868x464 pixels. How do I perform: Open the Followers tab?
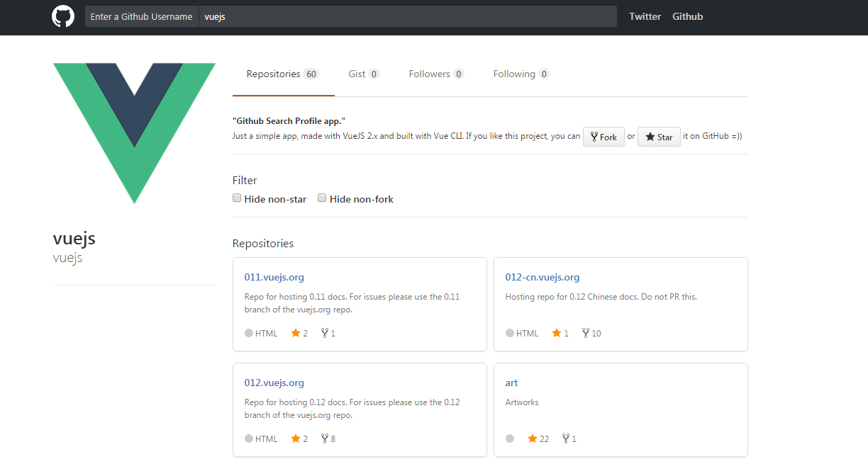point(436,74)
